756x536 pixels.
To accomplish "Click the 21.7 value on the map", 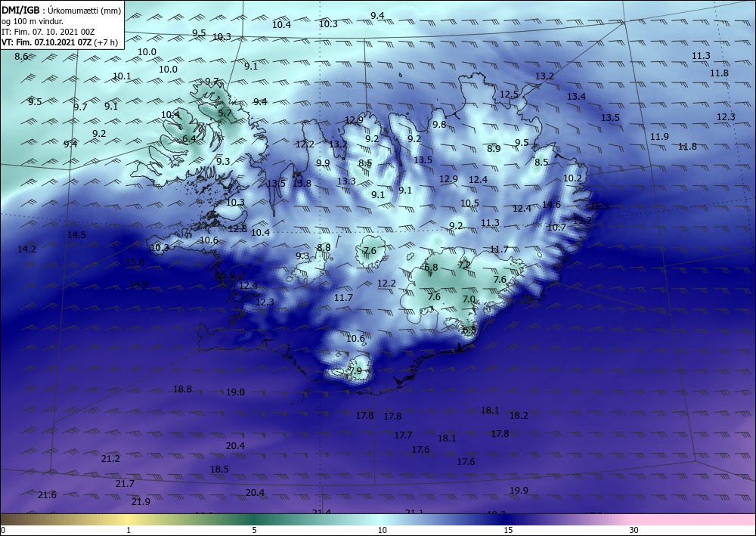I will point(125,484).
